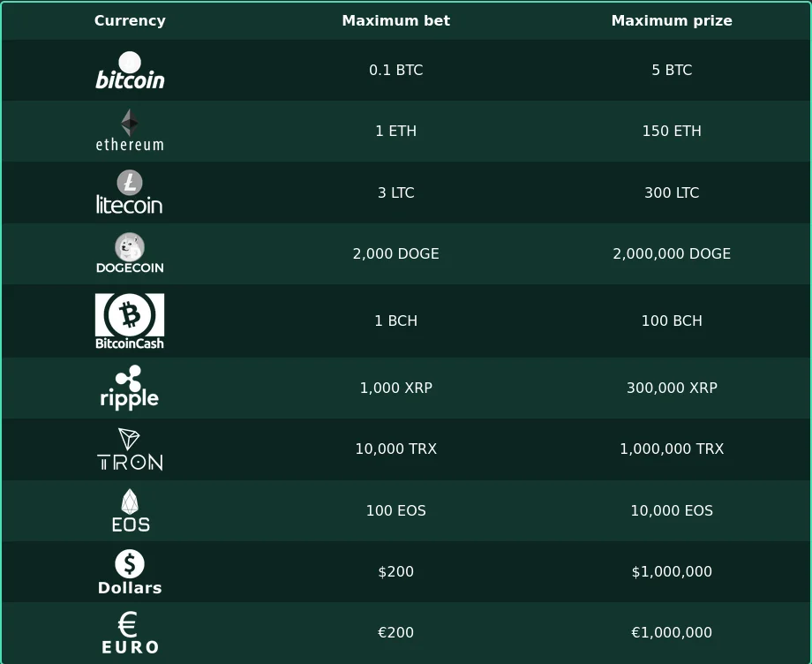Click the Maximum prize column header

[x=672, y=20]
